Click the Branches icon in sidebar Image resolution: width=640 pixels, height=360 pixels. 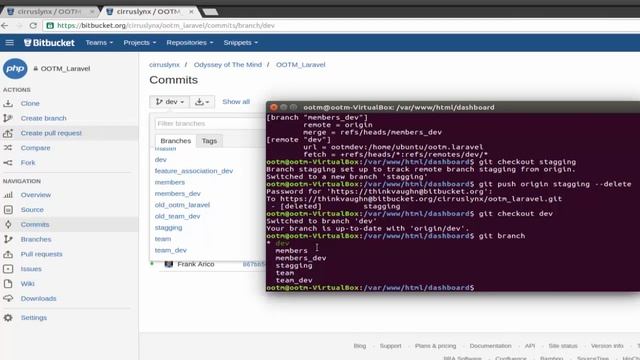pyautogui.click(x=8, y=239)
